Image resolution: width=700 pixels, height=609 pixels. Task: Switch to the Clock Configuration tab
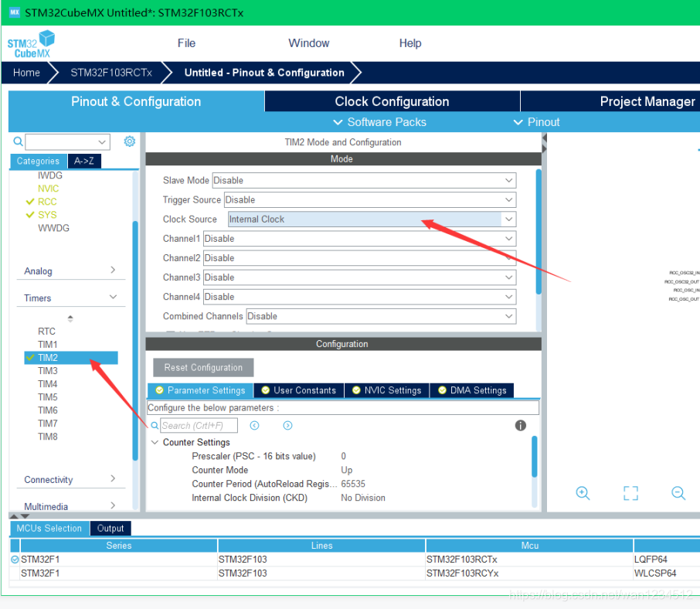click(392, 101)
